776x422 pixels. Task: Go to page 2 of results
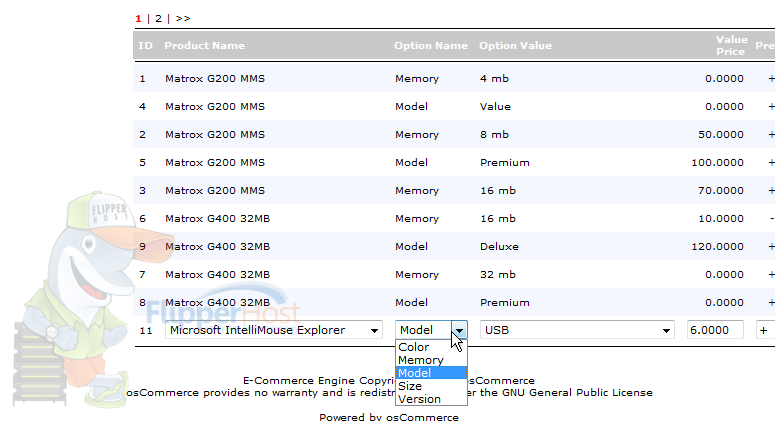(x=158, y=18)
